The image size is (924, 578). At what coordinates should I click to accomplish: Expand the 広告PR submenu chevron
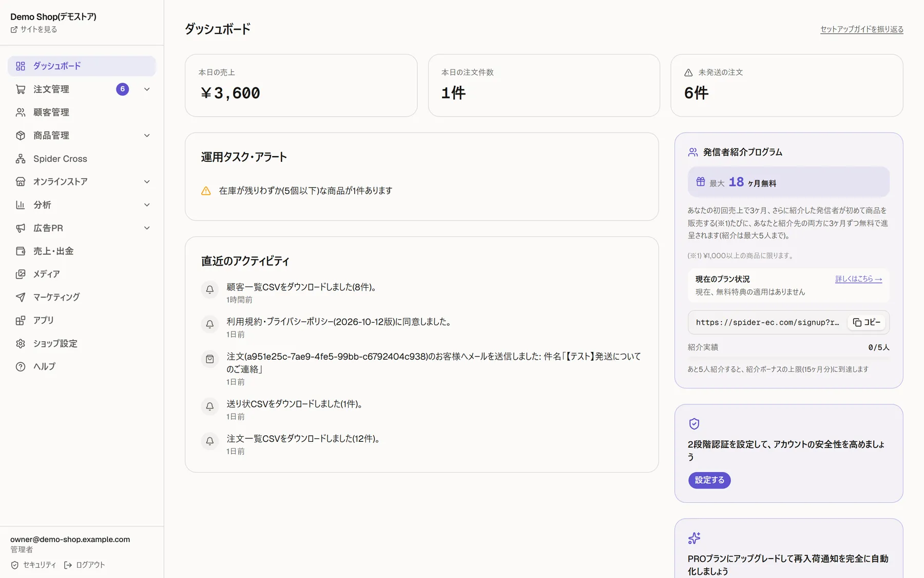(147, 228)
